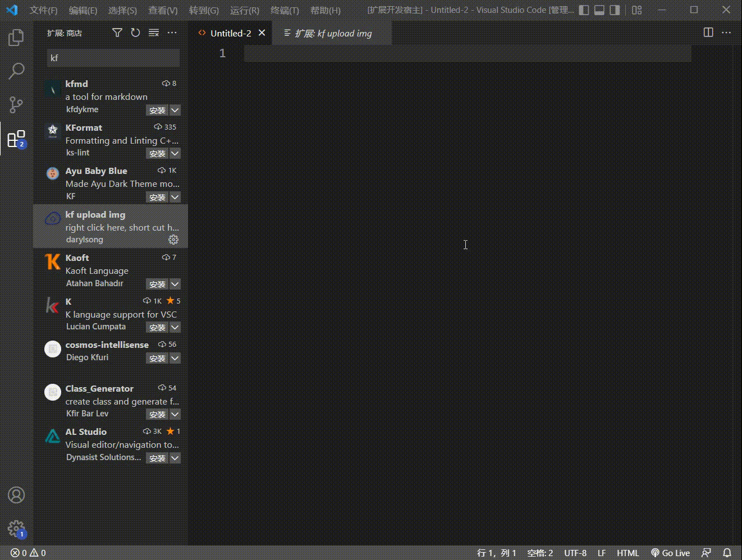
Task: Click the extension search field containing kf
Action: coord(113,58)
